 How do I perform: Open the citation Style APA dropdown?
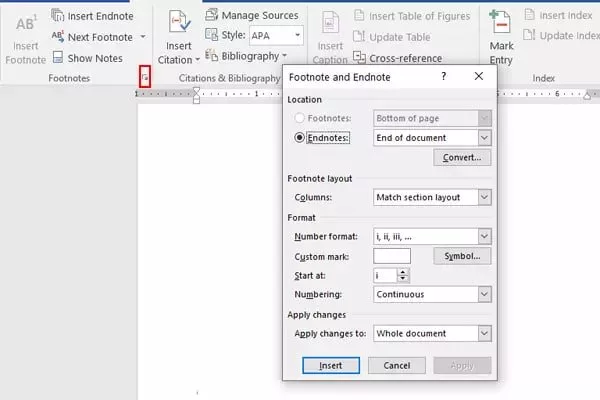tap(297, 35)
